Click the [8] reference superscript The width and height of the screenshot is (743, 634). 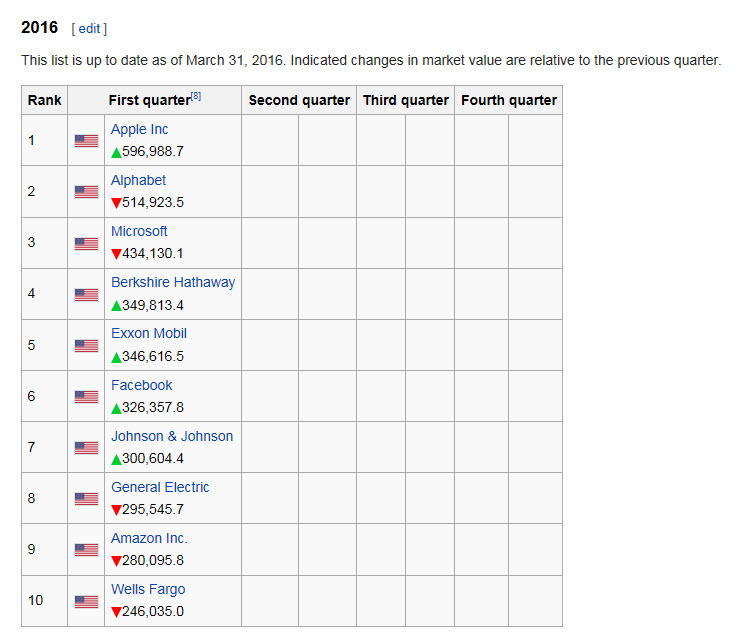[x=196, y=96]
